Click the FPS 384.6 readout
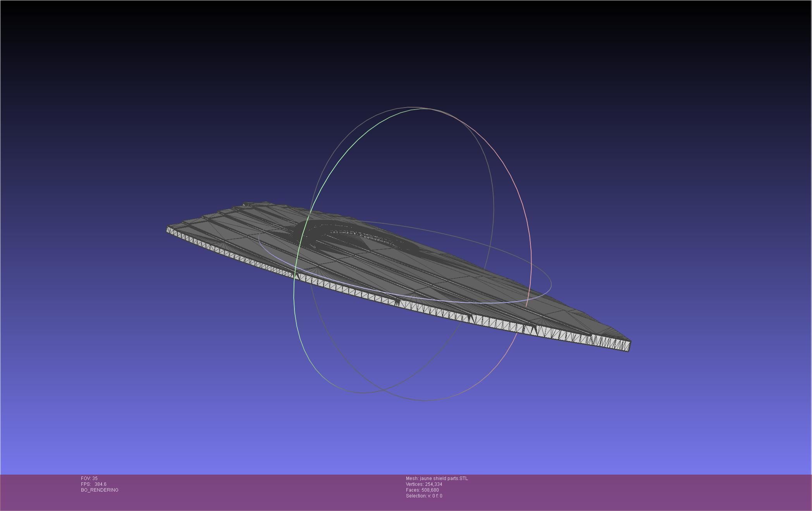 tap(94, 484)
